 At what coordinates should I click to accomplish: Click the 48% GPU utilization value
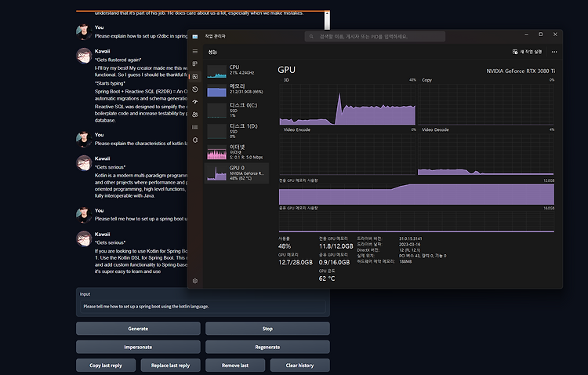(x=285, y=246)
